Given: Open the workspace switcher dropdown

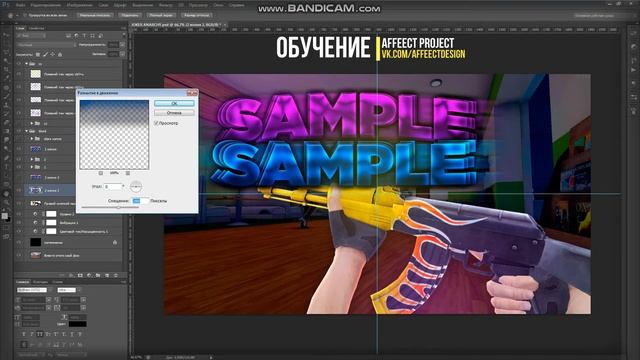Looking at the screenshot, I should pyautogui.click(x=596, y=15).
